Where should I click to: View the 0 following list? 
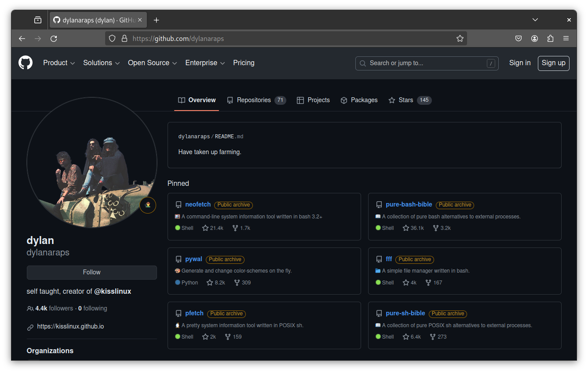coord(93,309)
